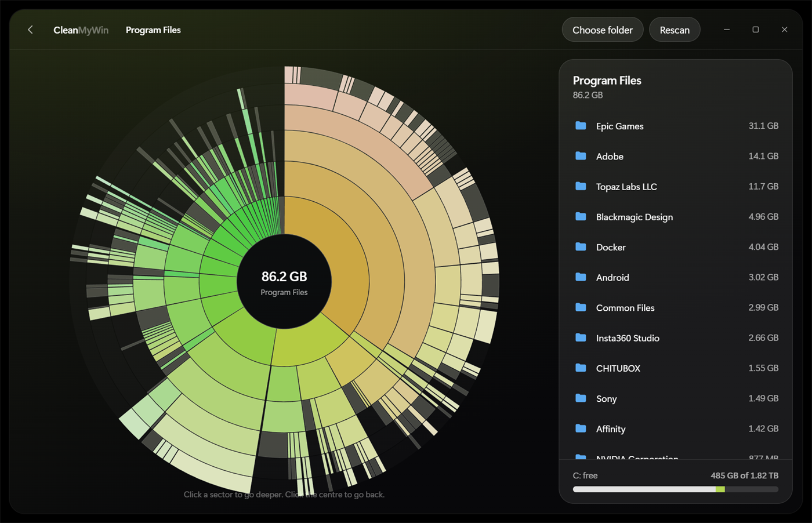Select the Adobe row label
The width and height of the screenshot is (812, 523).
[610, 157]
